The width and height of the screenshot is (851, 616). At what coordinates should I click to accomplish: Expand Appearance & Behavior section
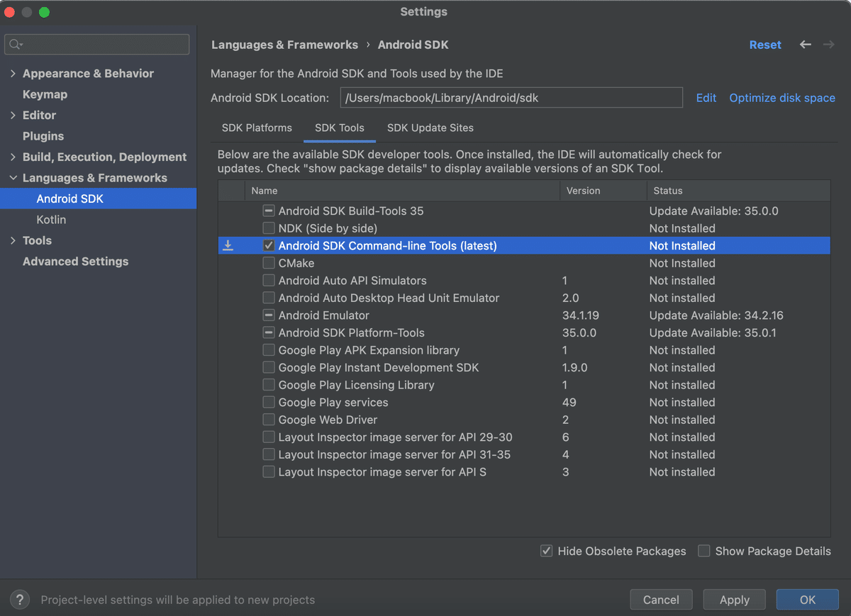click(13, 73)
